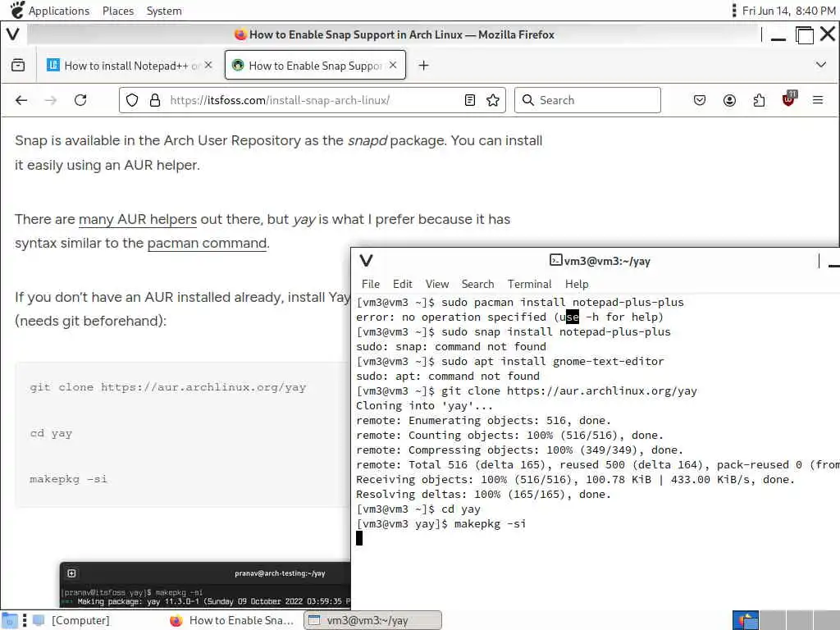Open the 'pacman command' link
This screenshot has height=630, width=840.
(x=207, y=243)
